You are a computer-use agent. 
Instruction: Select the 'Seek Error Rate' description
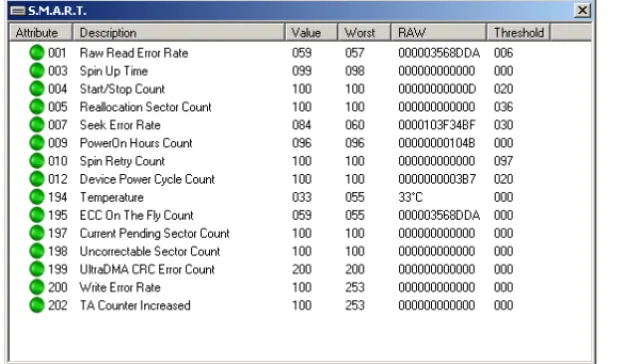click(x=120, y=125)
